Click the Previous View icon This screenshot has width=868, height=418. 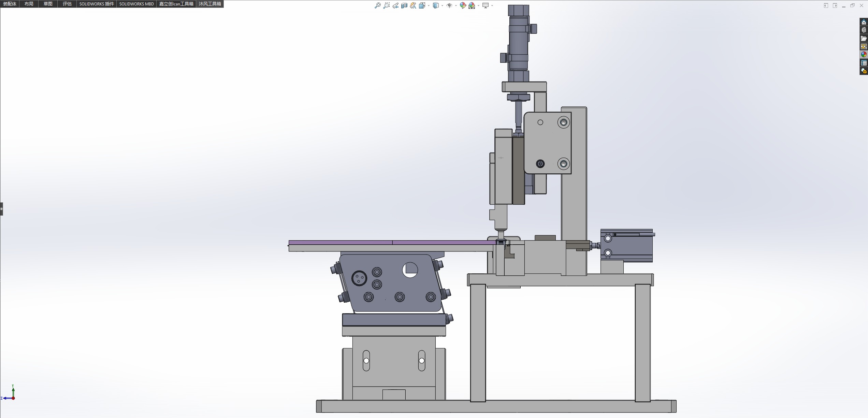[x=395, y=5]
